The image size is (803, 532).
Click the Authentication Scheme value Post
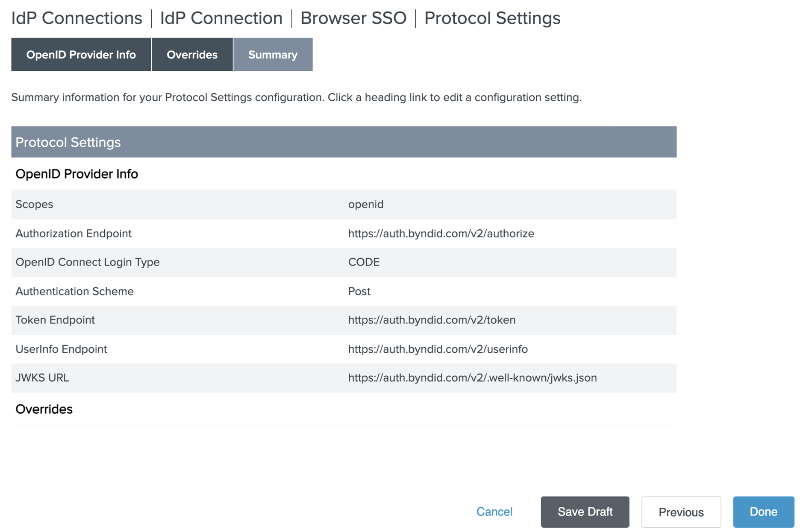[359, 291]
